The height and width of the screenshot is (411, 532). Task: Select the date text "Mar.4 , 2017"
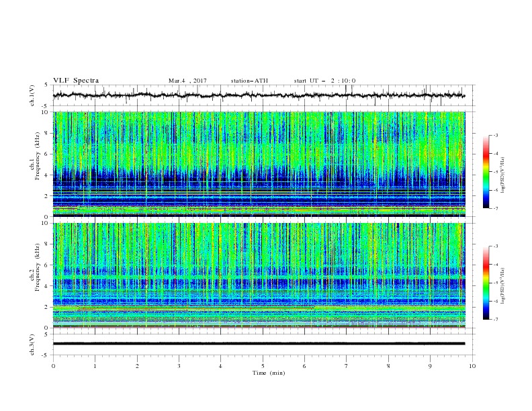pyautogui.click(x=187, y=81)
